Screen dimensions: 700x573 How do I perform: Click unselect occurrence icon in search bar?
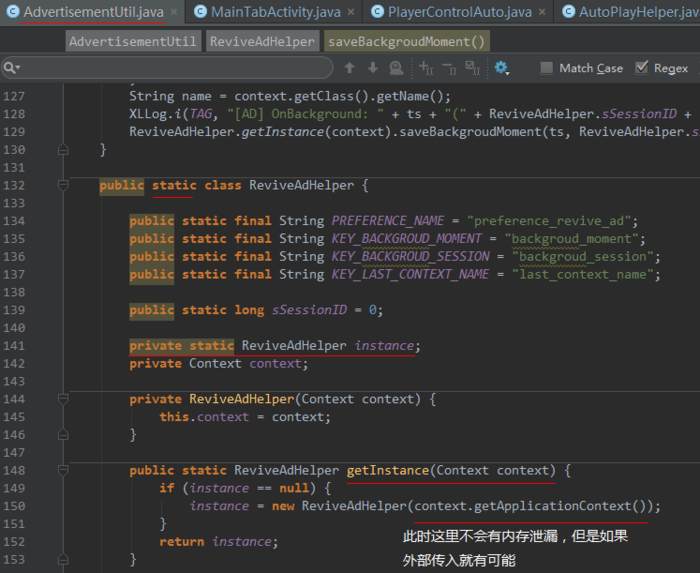point(449,68)
